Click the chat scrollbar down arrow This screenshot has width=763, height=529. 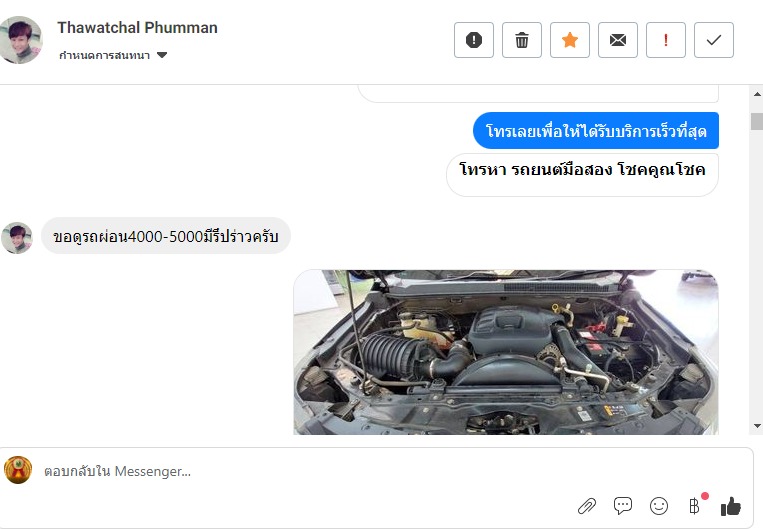tap(757, 426)
